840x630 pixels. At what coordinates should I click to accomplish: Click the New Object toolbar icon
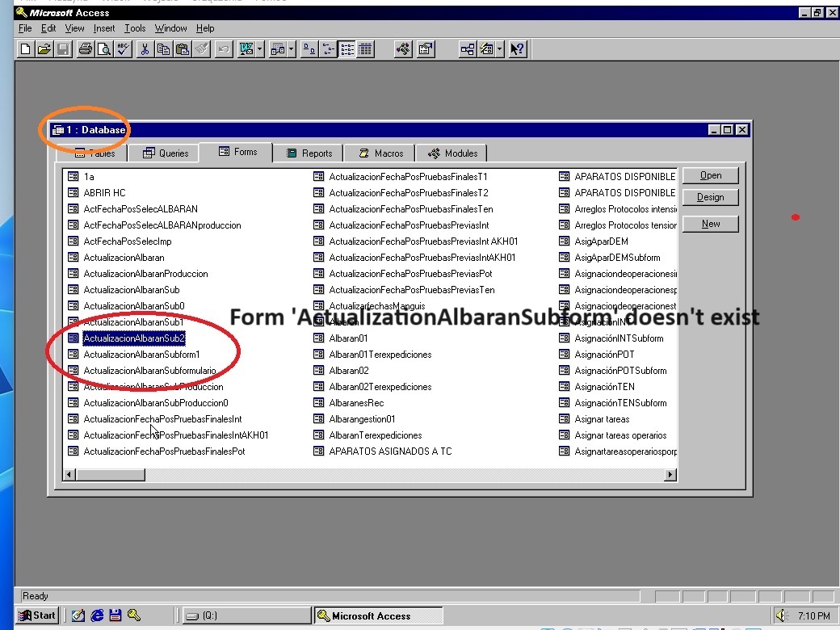coord(486,49)
